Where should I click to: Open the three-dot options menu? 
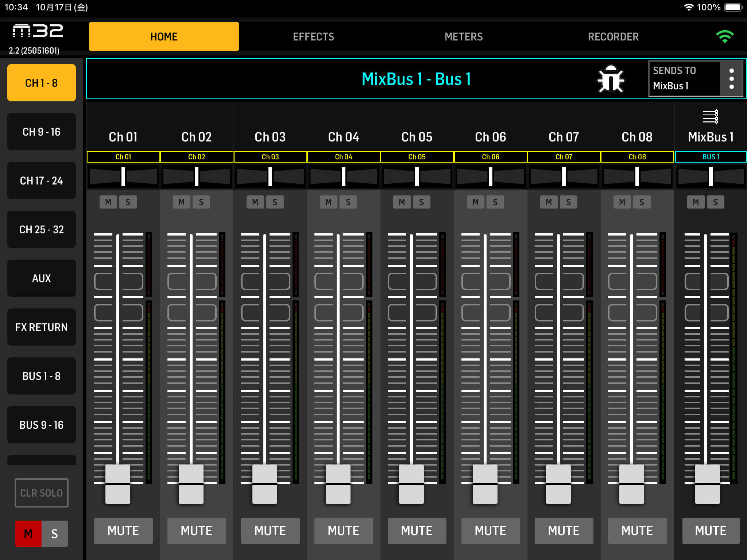[x=731, y=79]
